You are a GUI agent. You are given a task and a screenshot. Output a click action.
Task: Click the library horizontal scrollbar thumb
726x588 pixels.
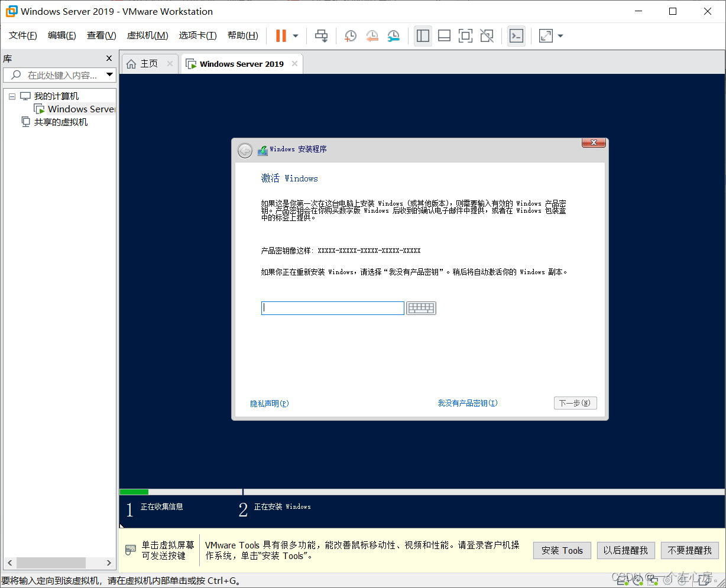point(51,563)
